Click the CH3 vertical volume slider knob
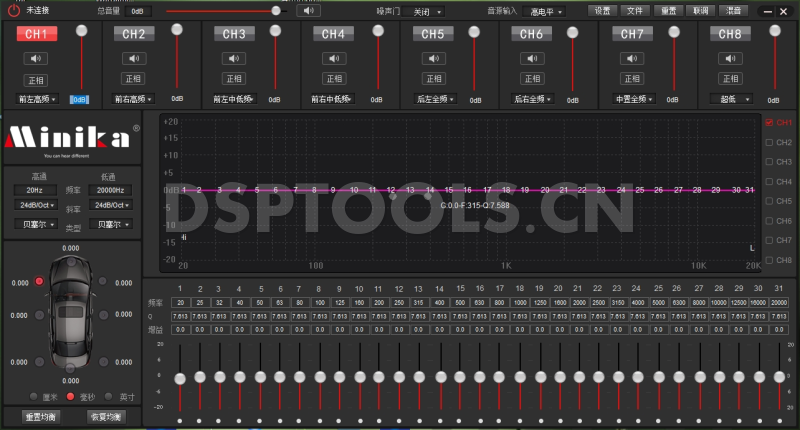 point(275,31)
